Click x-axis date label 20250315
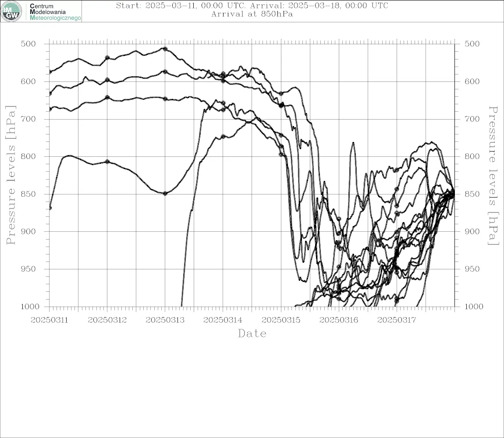Screen dimensions: 504x438 [x=281, y=320]
